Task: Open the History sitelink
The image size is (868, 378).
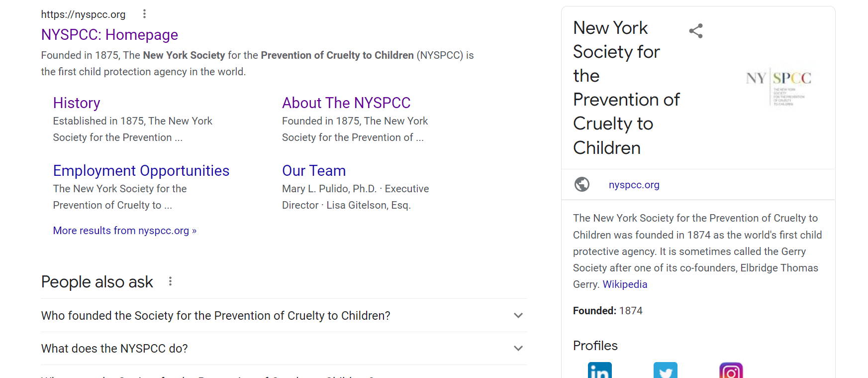Action: (x=77, y=103)
